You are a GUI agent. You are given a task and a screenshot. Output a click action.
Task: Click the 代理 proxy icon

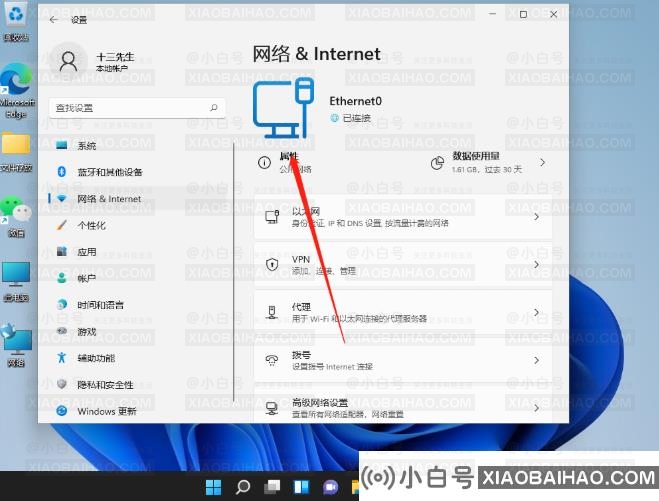click(272, 312)
